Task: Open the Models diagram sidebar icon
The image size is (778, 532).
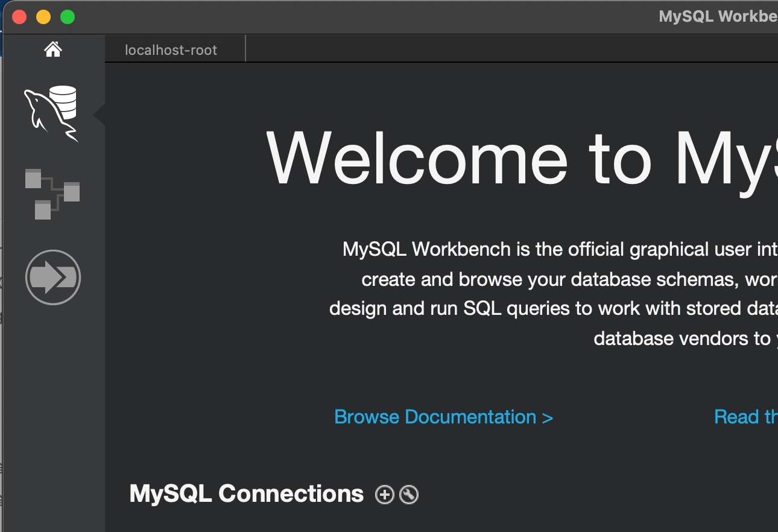Action: coord(52,194)
